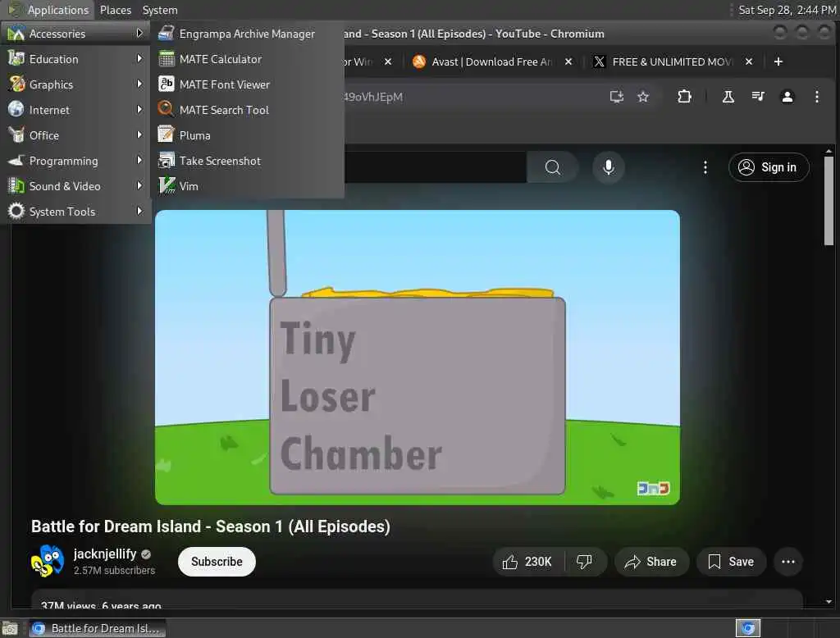840x638 pixels.
Task: Share the video
Action: click(x=651, y=562)
